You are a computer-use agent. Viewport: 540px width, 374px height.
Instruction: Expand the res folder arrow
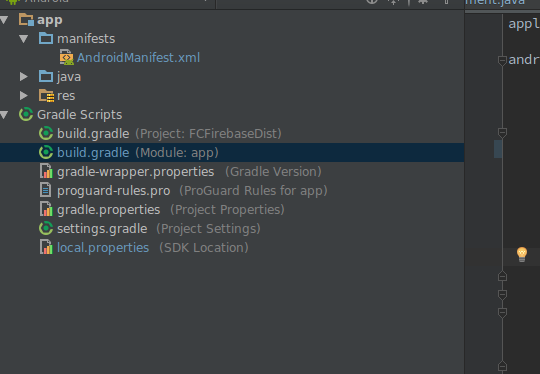pos(23,95)
